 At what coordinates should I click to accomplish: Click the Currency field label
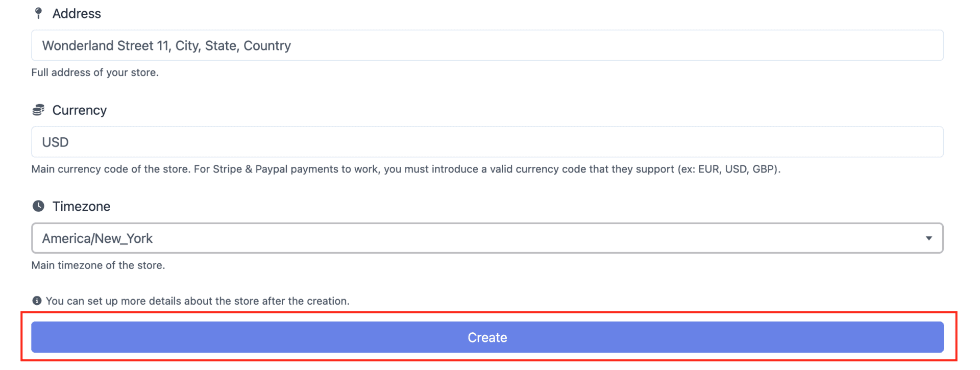click(80, 110)
